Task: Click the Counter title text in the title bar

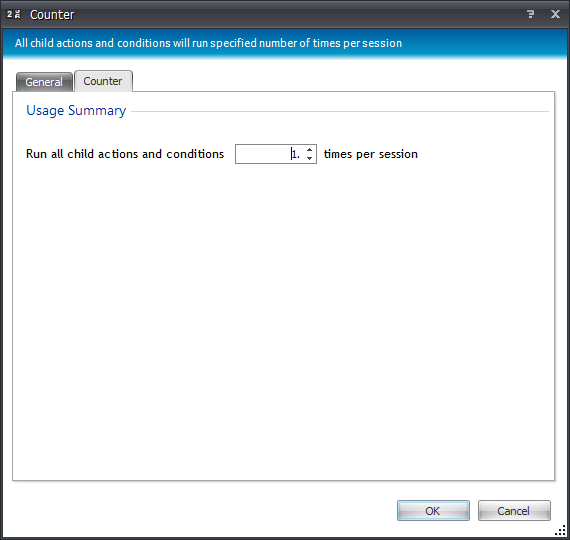Action: (52, 15)
